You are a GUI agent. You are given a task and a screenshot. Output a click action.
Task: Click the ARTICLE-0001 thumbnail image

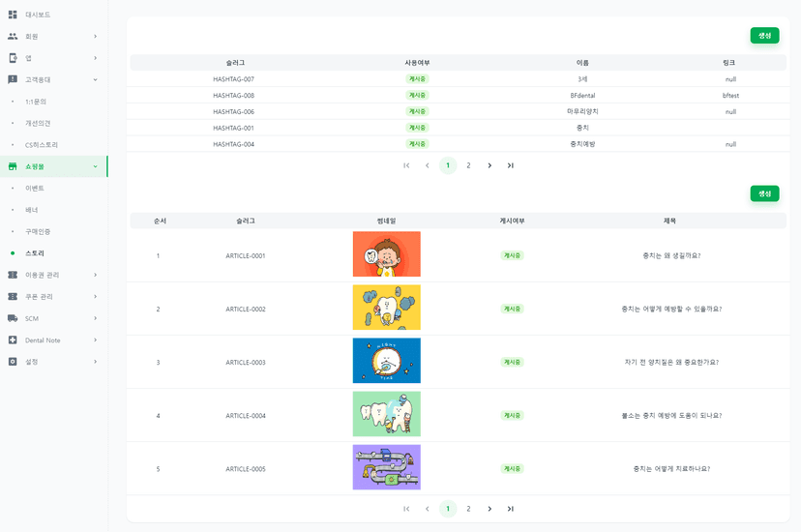coord(386,254)
